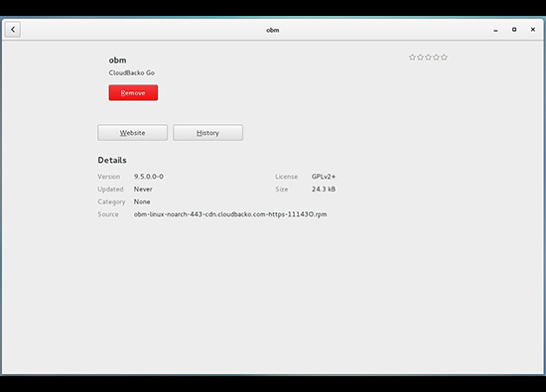This screenshot has width=546, height=392.
Task: Select the fourth rating star
Action: (x=437, y=58)
